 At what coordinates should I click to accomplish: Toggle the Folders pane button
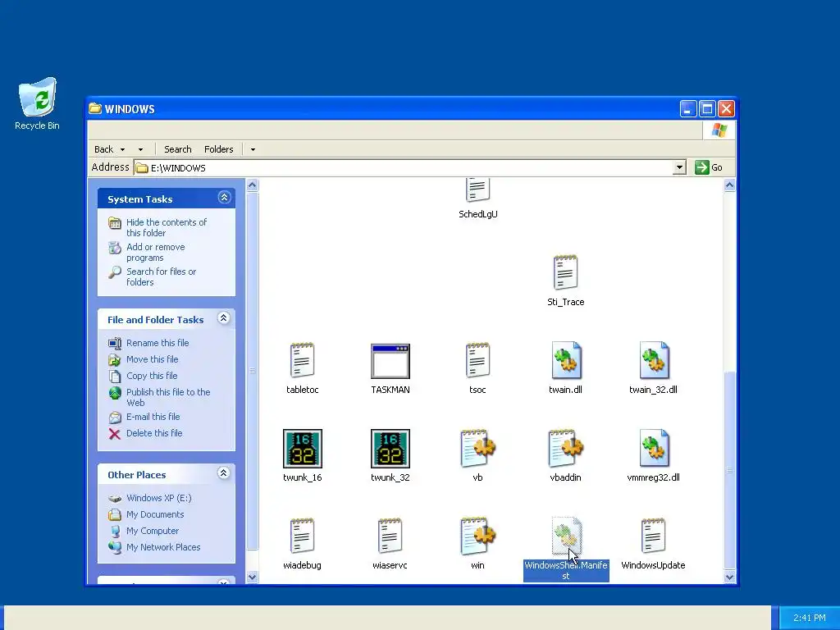click(x=218, y=149)
